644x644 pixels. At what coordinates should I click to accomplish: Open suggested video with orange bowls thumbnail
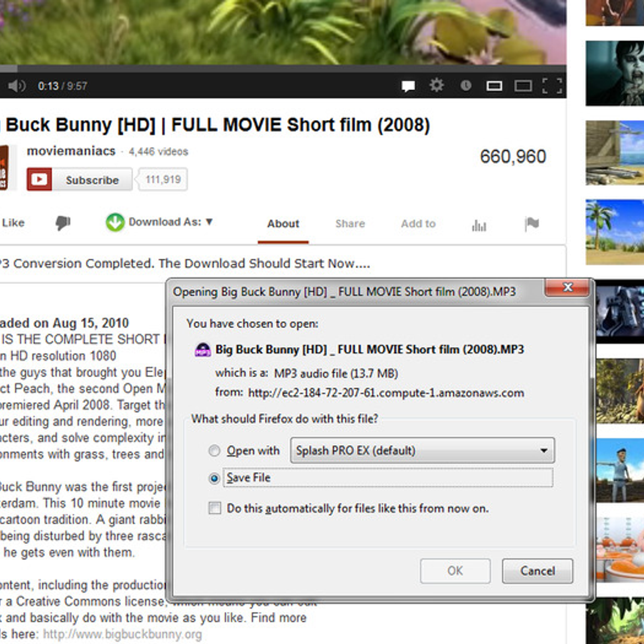620,549
